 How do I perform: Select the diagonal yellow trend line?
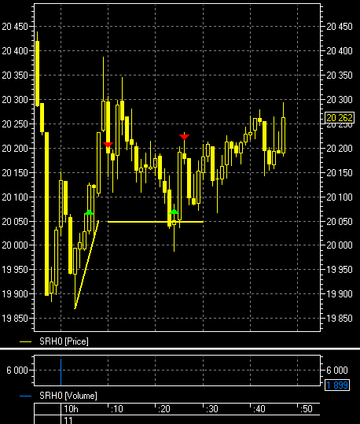coord(87,264)
